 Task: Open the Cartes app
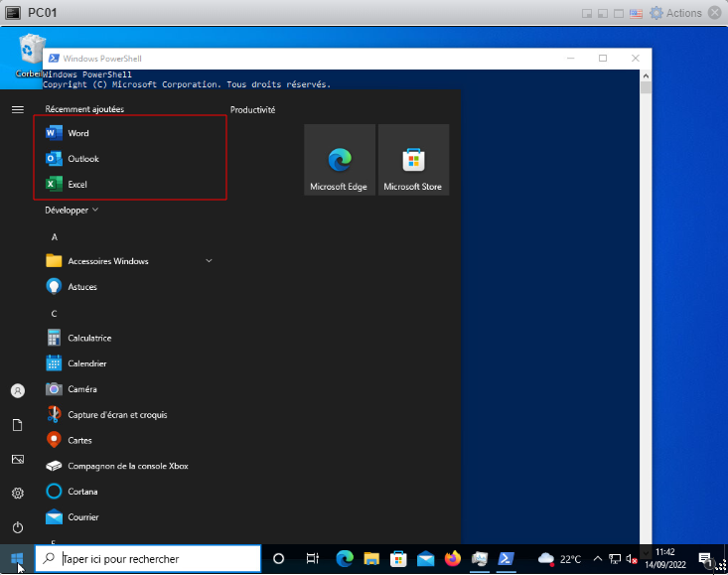point(79,440)
